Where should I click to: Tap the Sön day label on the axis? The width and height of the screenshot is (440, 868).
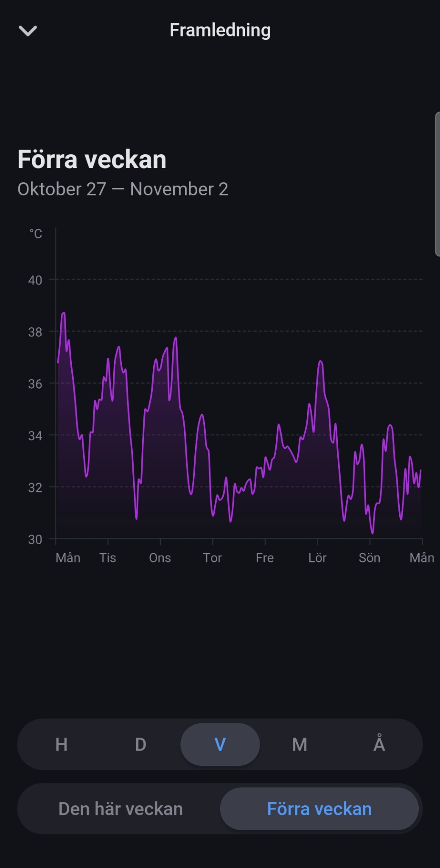pyautogui.click(x=370, y=558)
